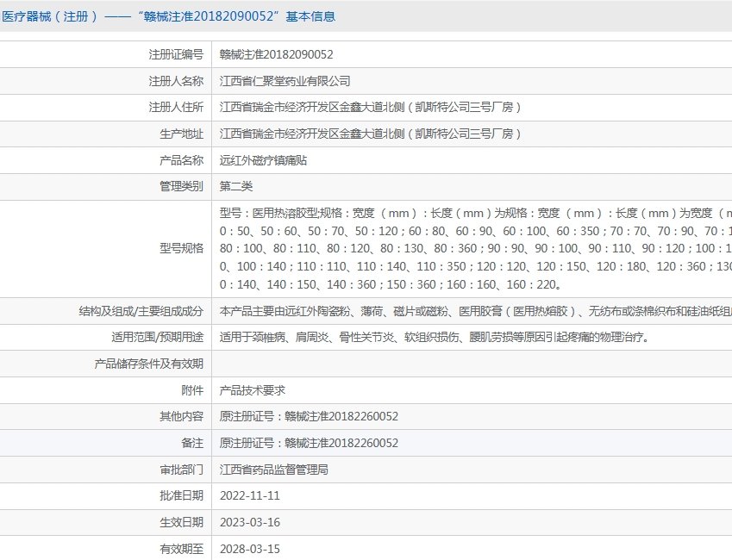Click expiry date 2028-03-15
The image size is (732, 560).
pos(250,549)
